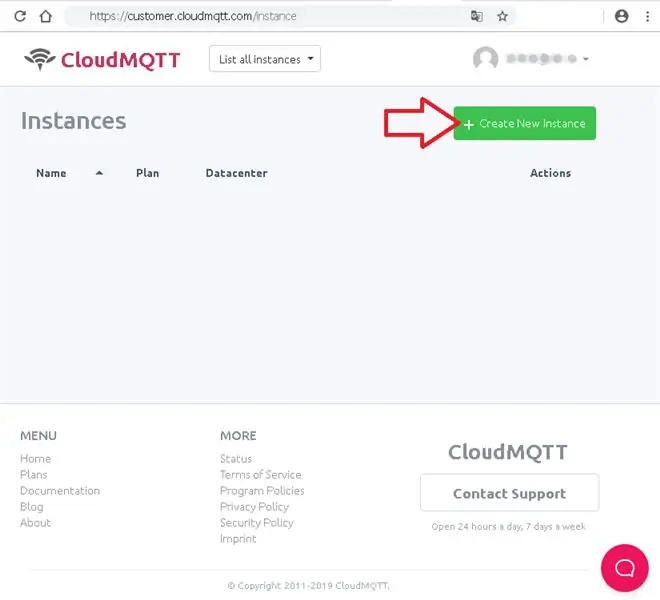Screen dimensions: 660x600
Task: Open the translate page icon in address bar
Action: pos(476,16)
